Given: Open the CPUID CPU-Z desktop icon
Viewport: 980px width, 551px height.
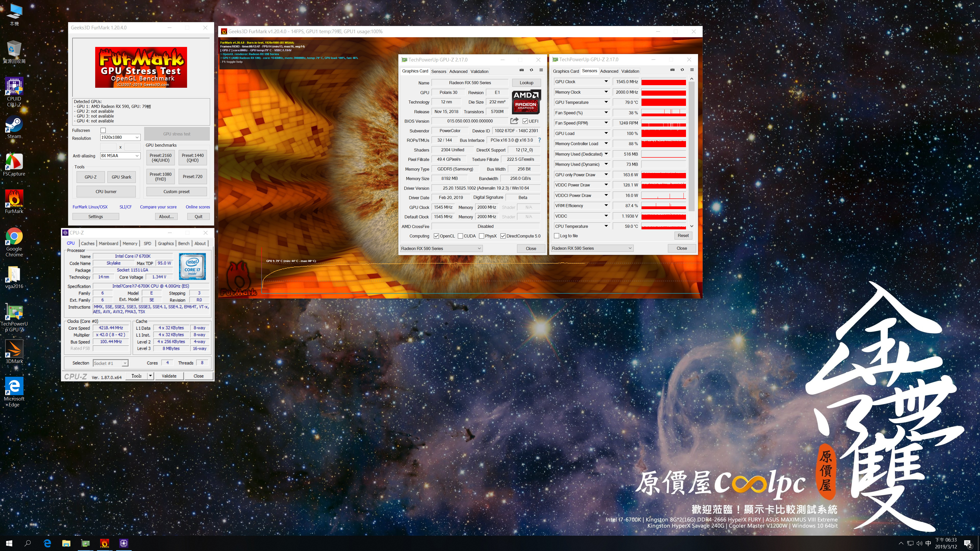Looking at the screenshot, I should pyautogui.click(x=14, y=92).
